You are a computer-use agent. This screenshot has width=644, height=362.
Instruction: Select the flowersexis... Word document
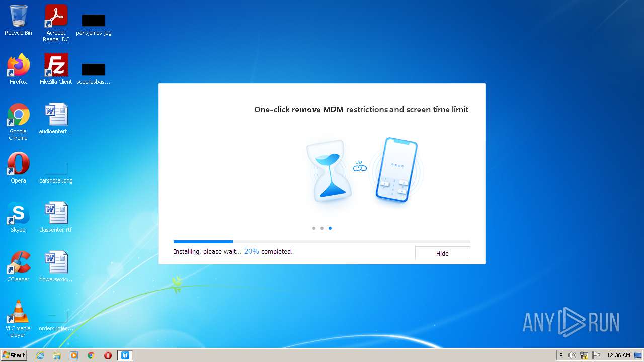pos(56,266)
